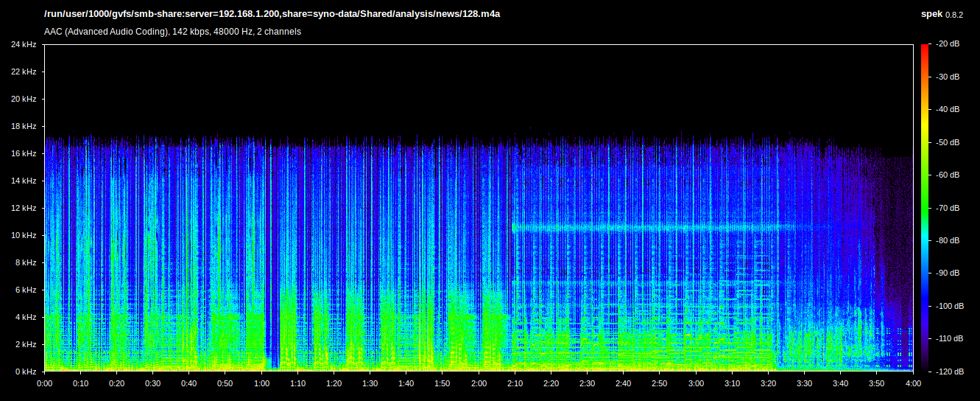Click the -70 dB scale label

pos(948,208)
